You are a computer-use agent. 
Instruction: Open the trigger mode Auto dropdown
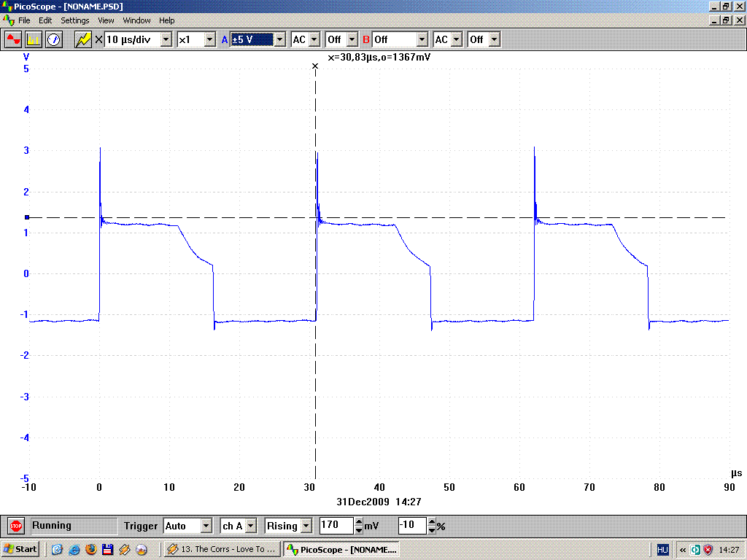[x=206, y=526]
